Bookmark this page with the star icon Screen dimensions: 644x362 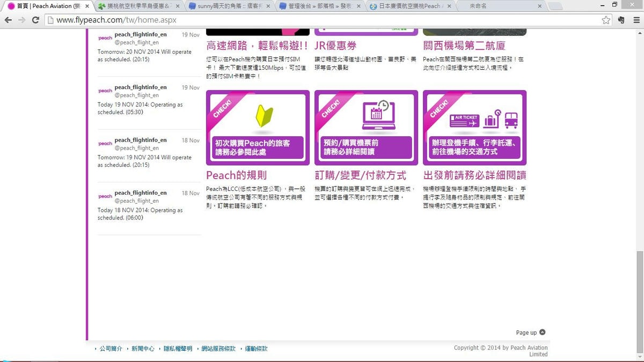pos(606,20)
